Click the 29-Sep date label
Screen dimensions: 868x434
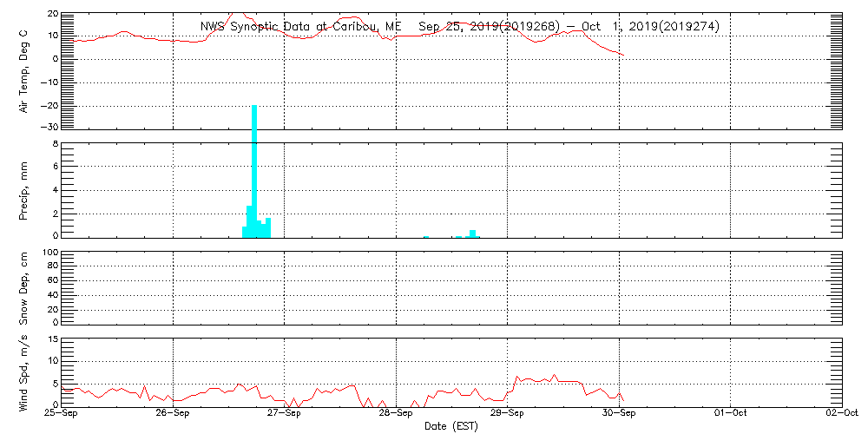507,414
